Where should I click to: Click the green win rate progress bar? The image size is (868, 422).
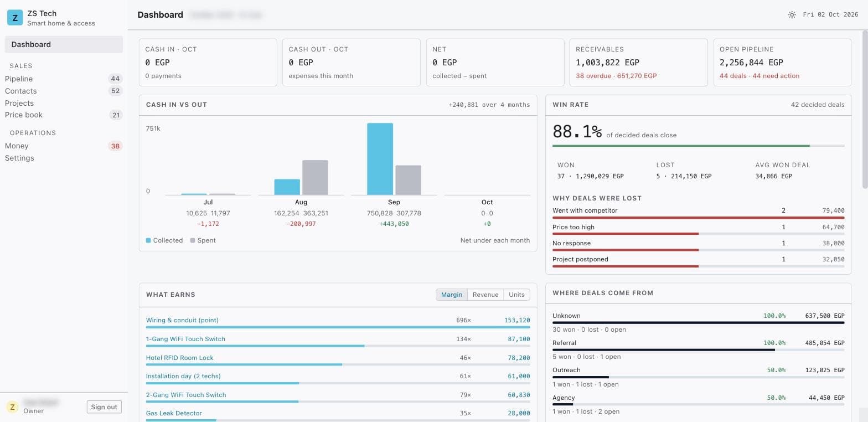(681, 146)
